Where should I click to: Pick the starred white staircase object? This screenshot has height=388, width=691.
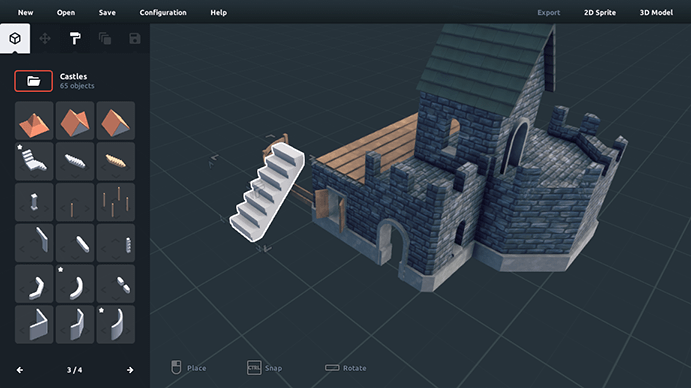(34, 161)
